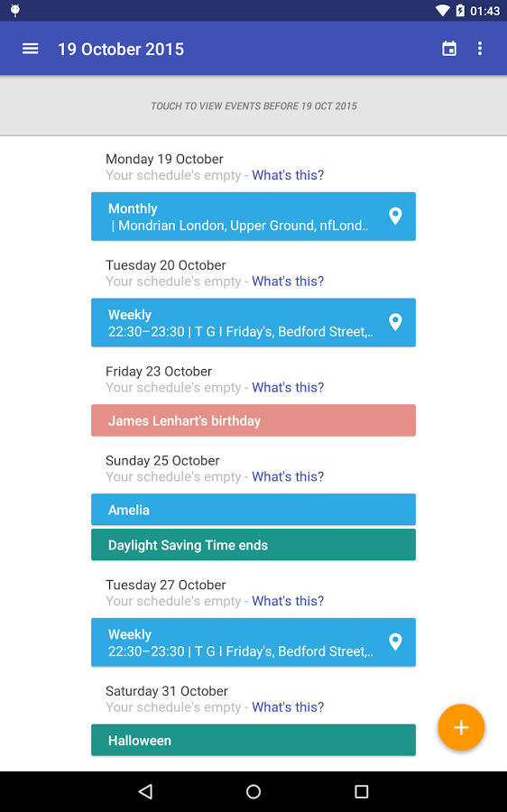Image resolution: width=507 pixels, height=812 pixels.
Task: Click 'What's this?' under Monday 19 October
Action: [x=288, y=175]
